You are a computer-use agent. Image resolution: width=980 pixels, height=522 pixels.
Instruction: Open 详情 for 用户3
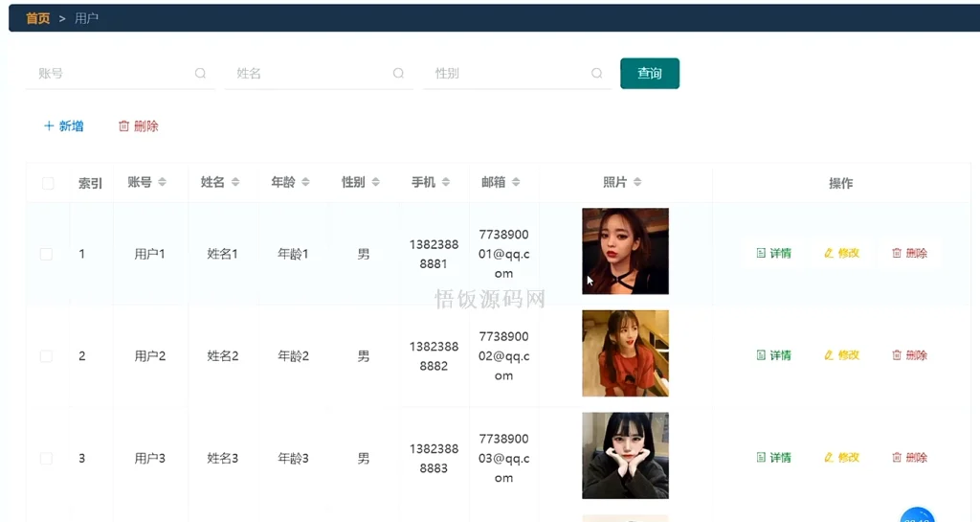coord(773,458)
